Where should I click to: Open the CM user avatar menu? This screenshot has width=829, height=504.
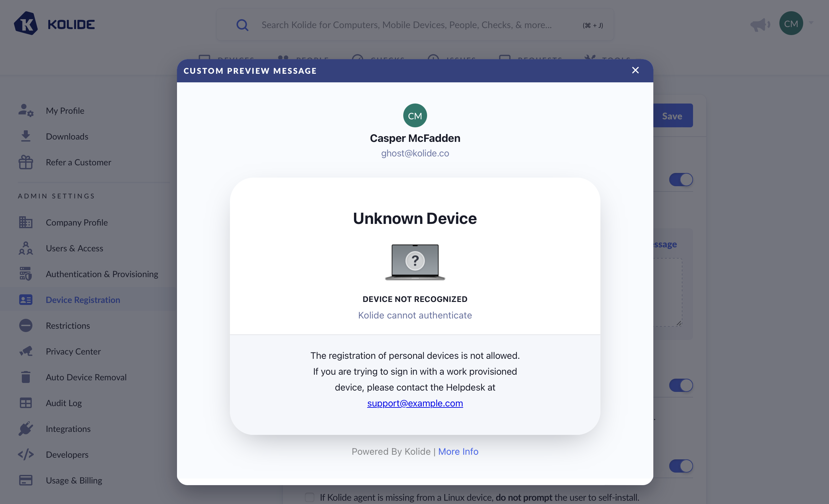click(x=791, y=23)
